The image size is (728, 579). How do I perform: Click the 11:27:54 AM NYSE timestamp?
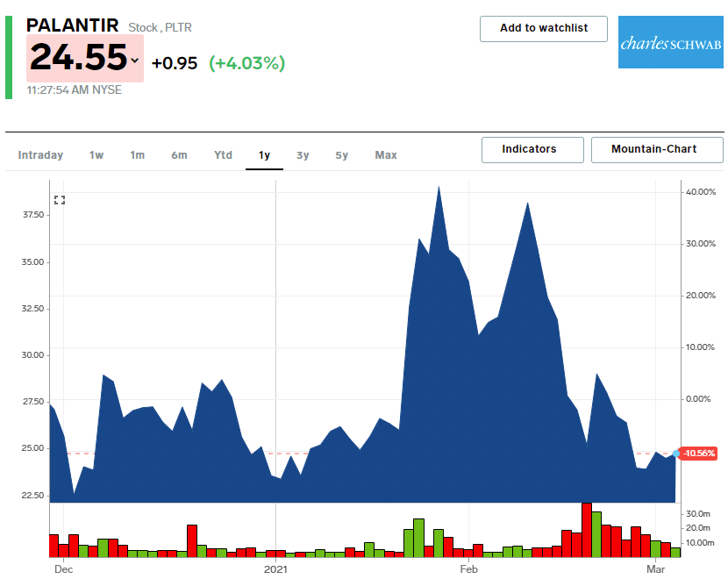point(74,90)
